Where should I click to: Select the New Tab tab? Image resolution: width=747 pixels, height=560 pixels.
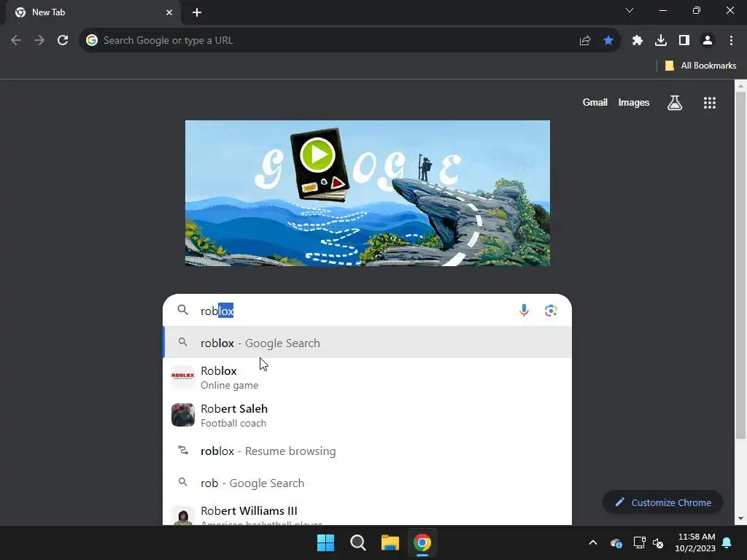pyautogui.click(x=93, y=12)
